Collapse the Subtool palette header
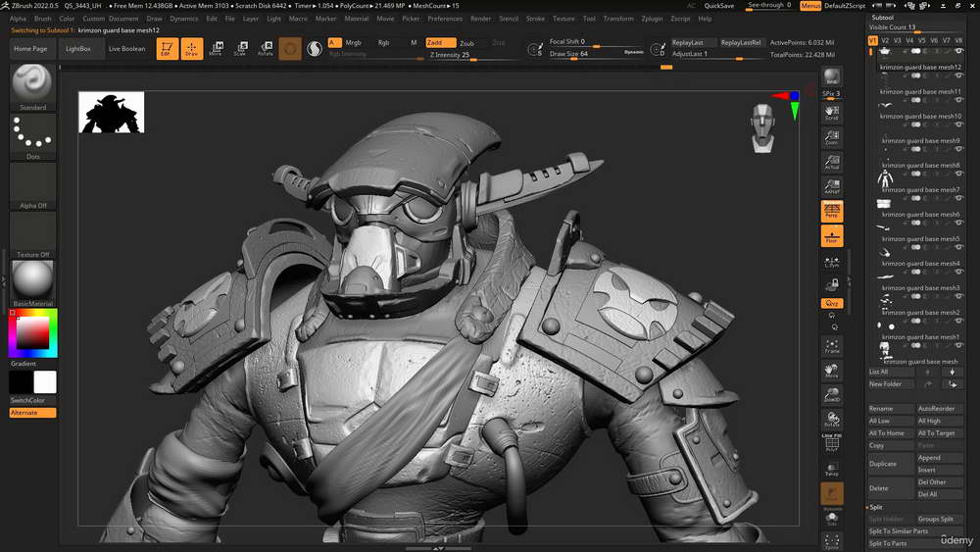This screenshot has width=980, height=552. [x=883, y=18]
